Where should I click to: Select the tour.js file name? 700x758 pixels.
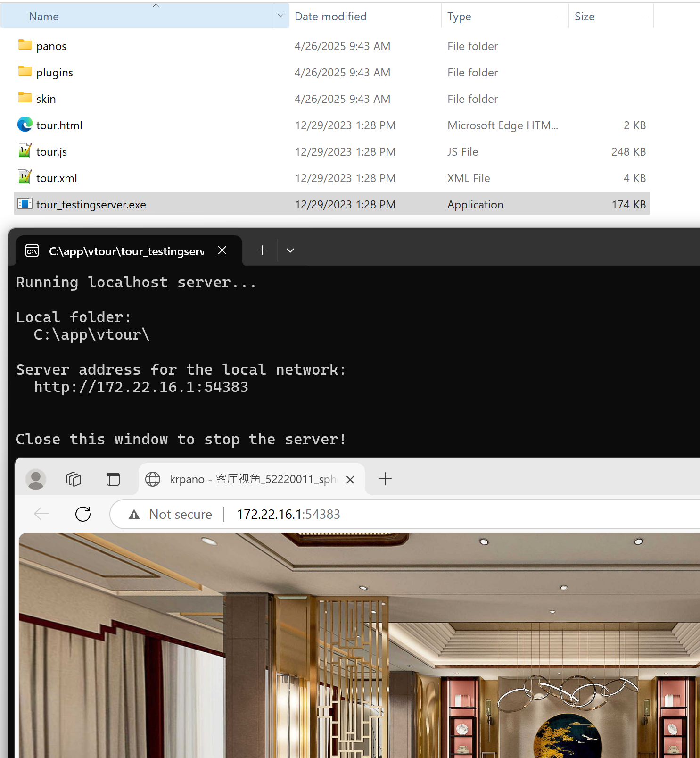pos(52,152)
